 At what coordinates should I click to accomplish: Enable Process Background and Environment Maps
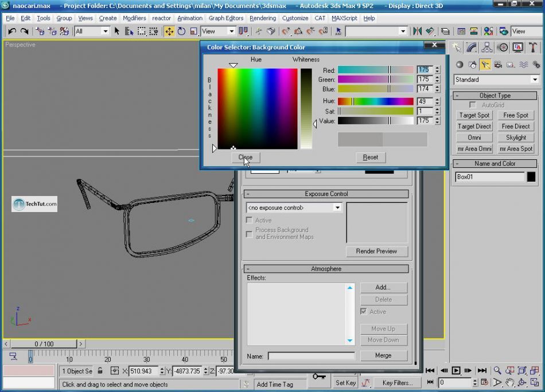(x=249, y=233)
